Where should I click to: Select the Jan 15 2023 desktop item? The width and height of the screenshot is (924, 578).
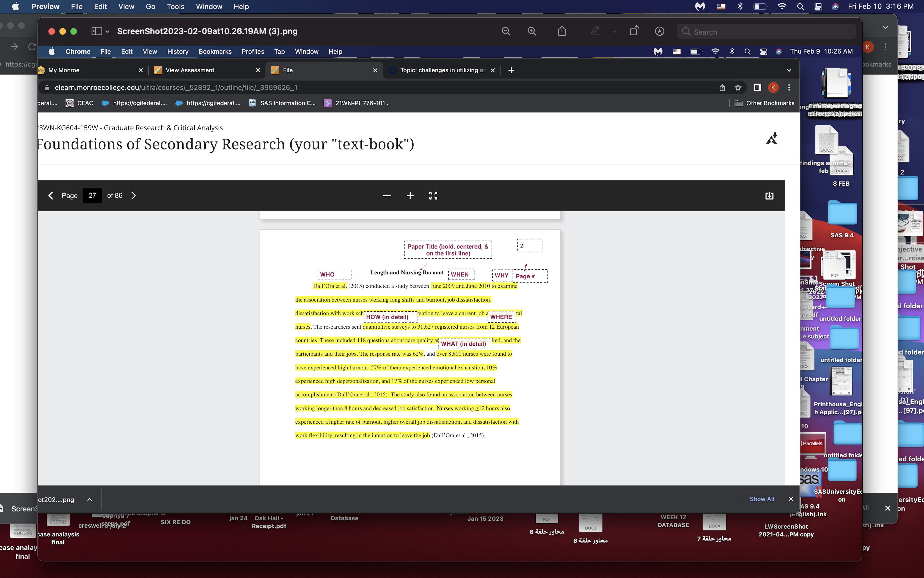coord(485,519)
